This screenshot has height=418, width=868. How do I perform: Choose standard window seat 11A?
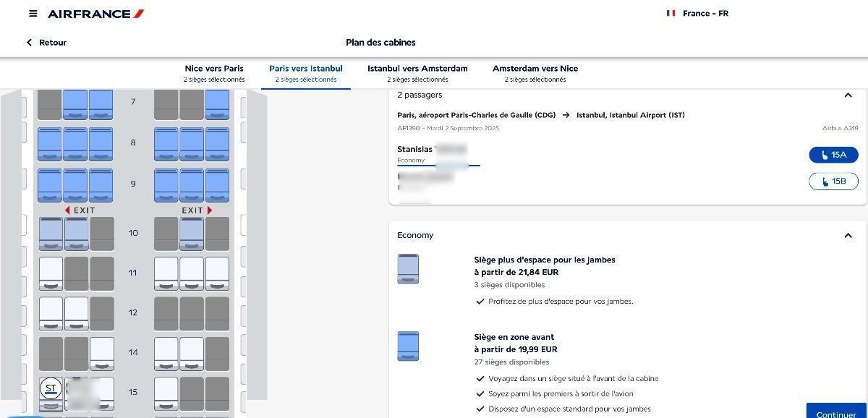tap(50, 273)
